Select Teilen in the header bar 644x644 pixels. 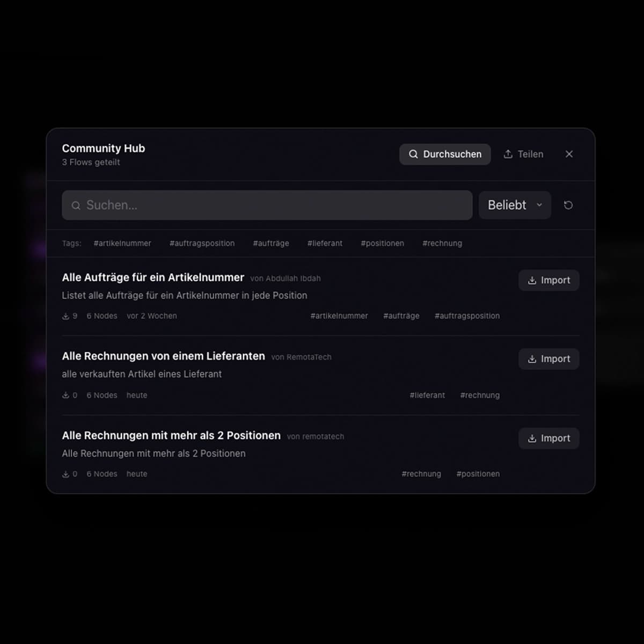pyautogui.click(x=523, y=154)
